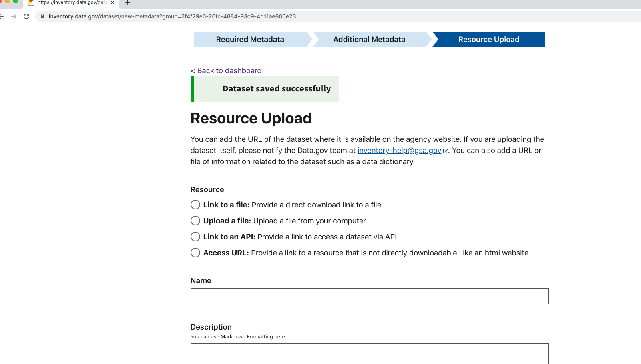Click the external link icon beside the email

pos(445,151)
